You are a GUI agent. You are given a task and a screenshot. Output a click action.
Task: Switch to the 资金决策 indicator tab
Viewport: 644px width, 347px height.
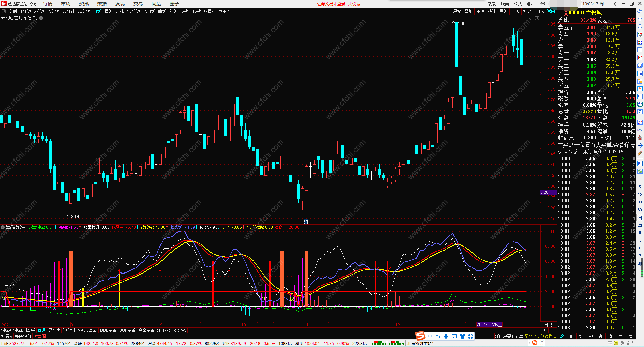pyautogui.click(x=147, y=330)
